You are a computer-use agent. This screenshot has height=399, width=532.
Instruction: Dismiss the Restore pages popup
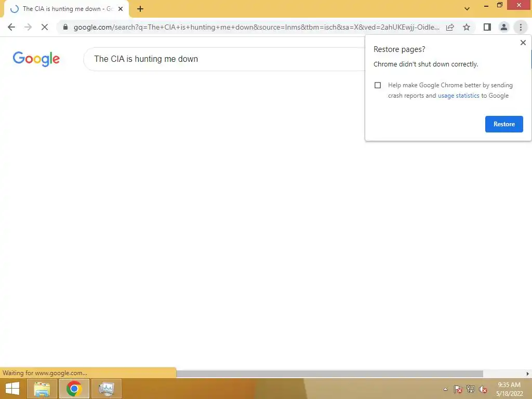pos(523,43)
